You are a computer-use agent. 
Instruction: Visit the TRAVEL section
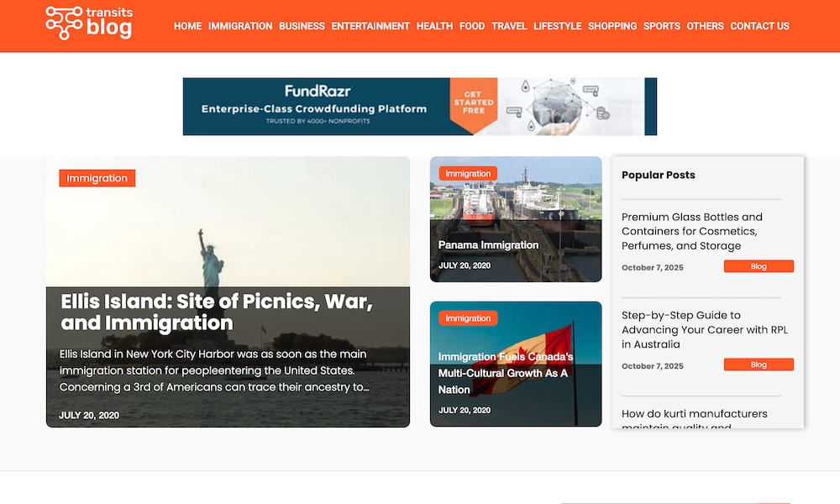click(509, 26)
